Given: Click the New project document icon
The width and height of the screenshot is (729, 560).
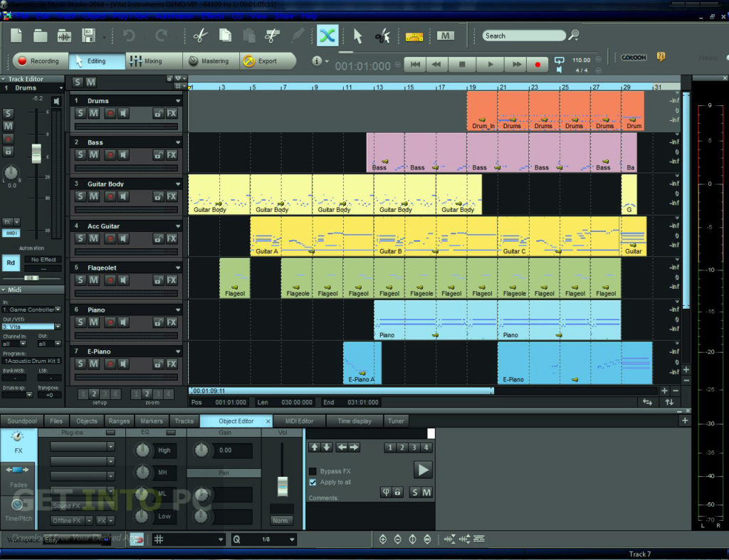Looking at the screenshot, I should 16,36.
